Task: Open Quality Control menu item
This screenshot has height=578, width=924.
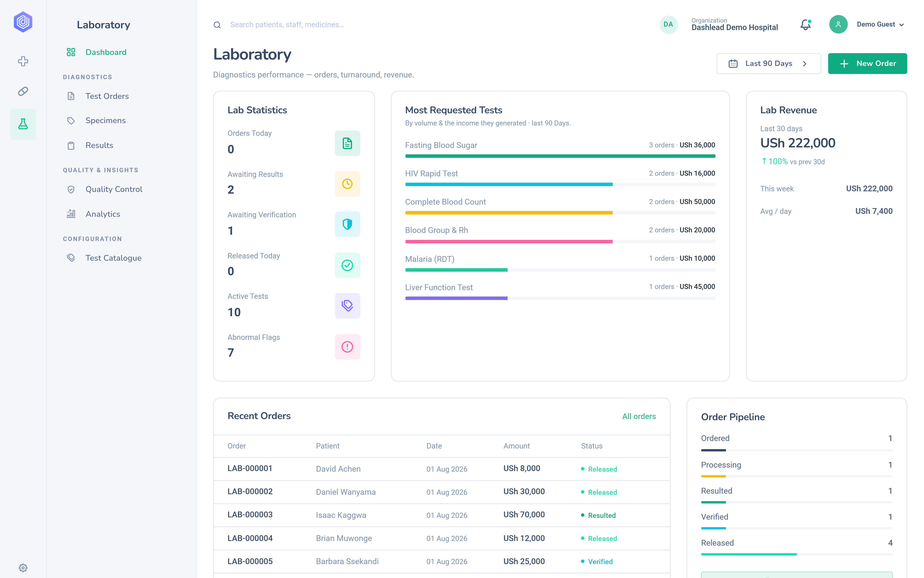Action: pyautogui.click(x=105, y=189)
